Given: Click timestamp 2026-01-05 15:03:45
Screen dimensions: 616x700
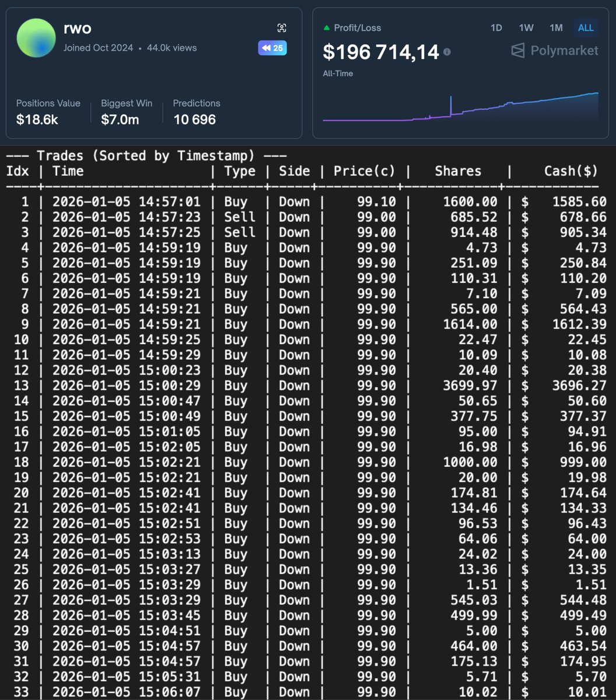Looking at the screenshot, I should tap(127, 615).
